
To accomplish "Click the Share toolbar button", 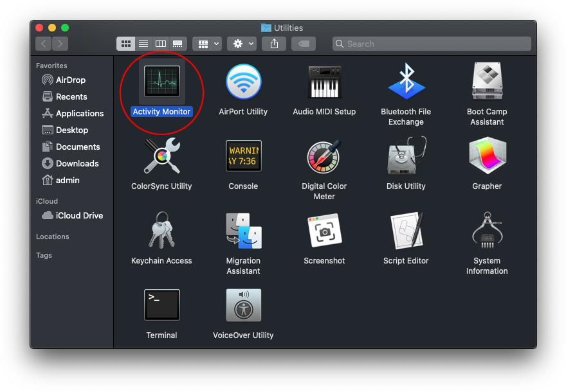I will [x=275, y=44].
